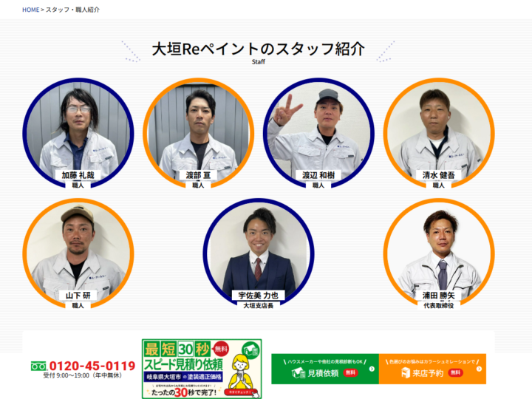This screenshot has height=399, width=532.
Task: Open 渡部 亘 staff photo
Action: coord(199,133)
